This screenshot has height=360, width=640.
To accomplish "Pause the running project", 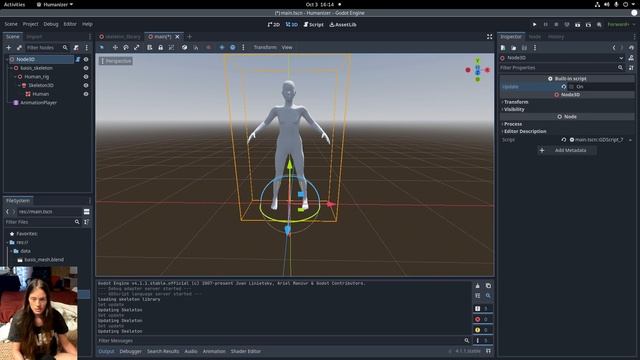I will click(x=545, y=24).
